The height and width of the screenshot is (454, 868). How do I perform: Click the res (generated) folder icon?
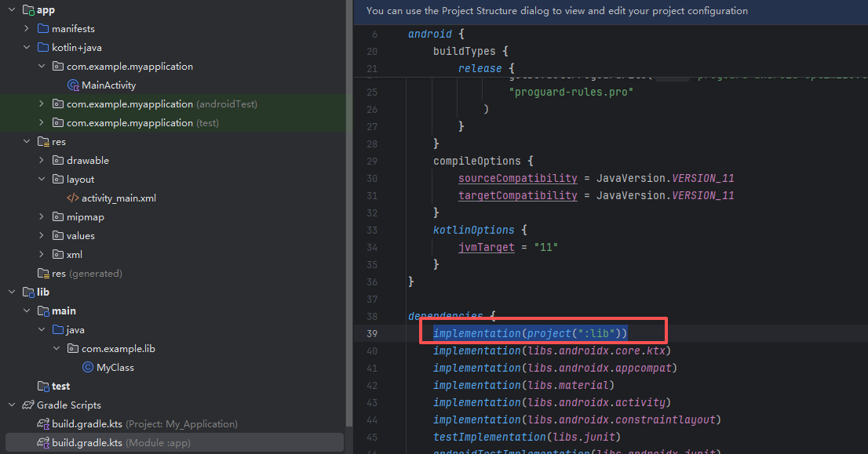(43, 273)
